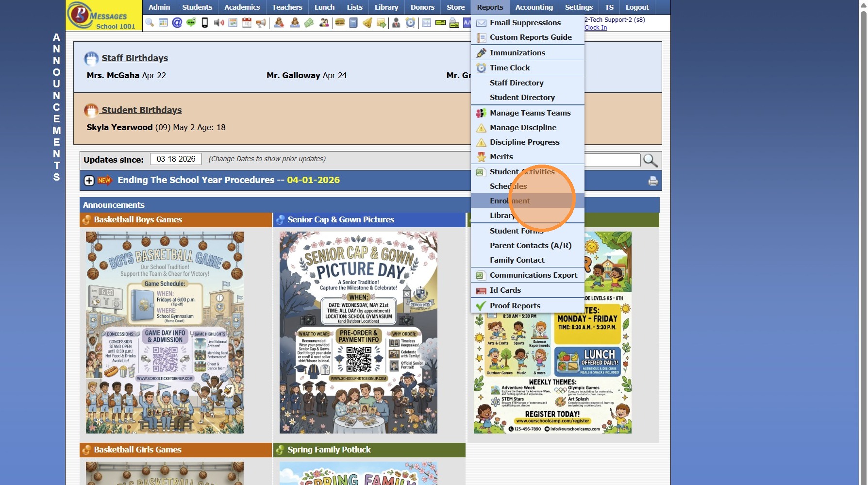
Task: Open Parent Contacts (A/R) report
Action: click(528, 246)
